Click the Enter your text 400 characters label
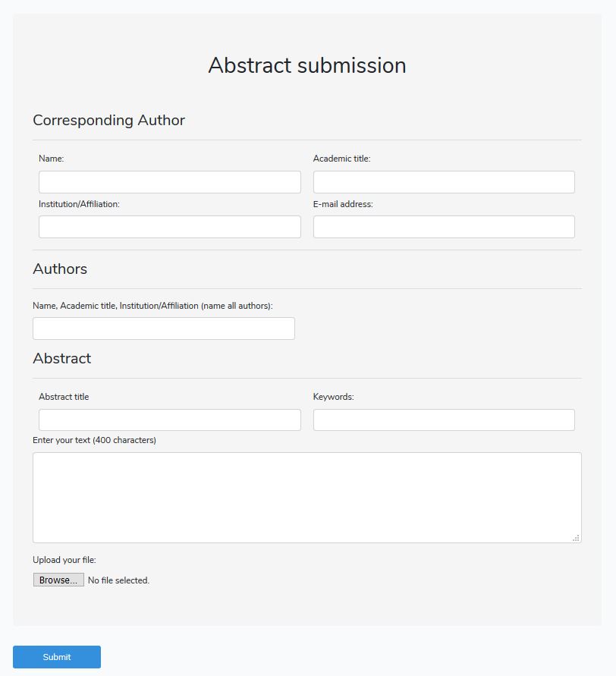The image size is (616, 676). [x=94, y=439]
